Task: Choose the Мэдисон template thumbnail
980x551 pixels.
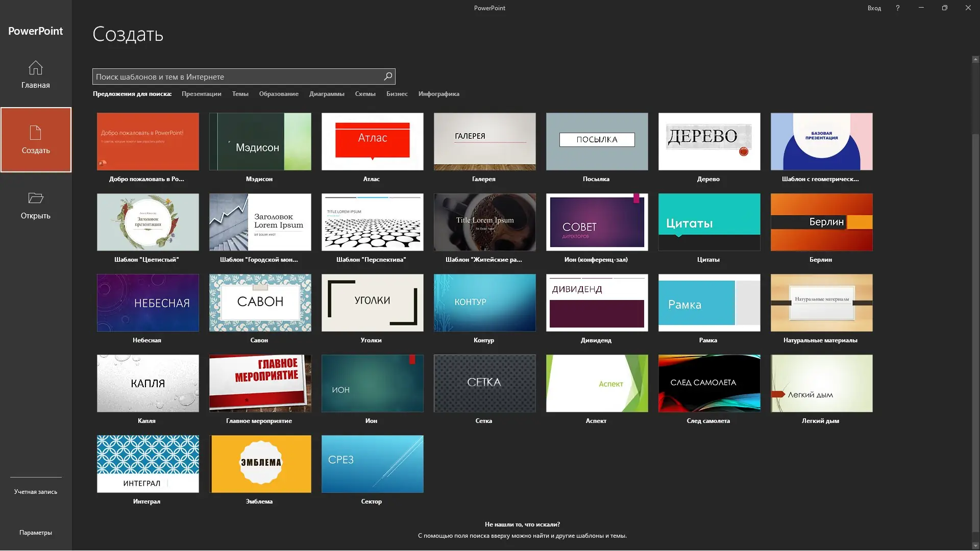Action: (x=260, y=142)
